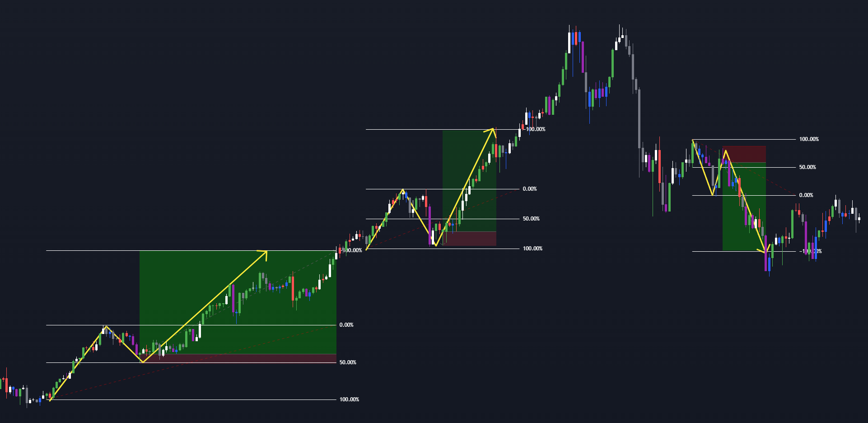
Task: Select the leftmost retracement's 50.00% label
Action: point(348,362)
